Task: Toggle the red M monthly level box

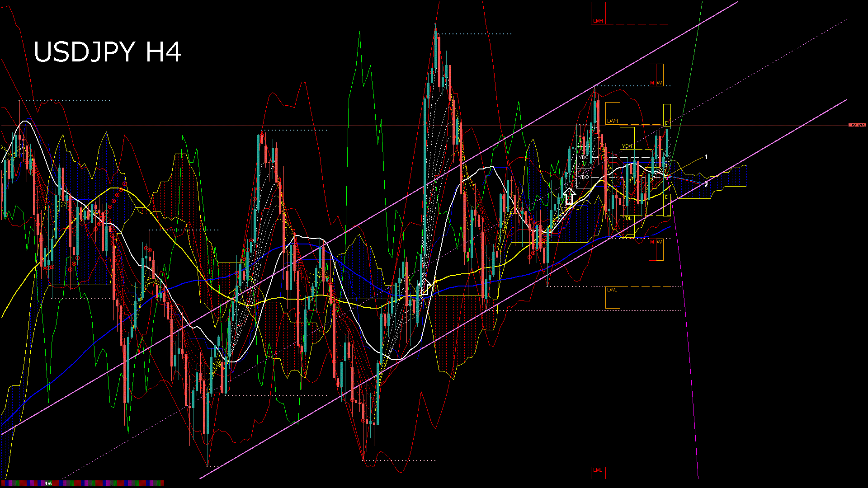Action: (651, 83)
